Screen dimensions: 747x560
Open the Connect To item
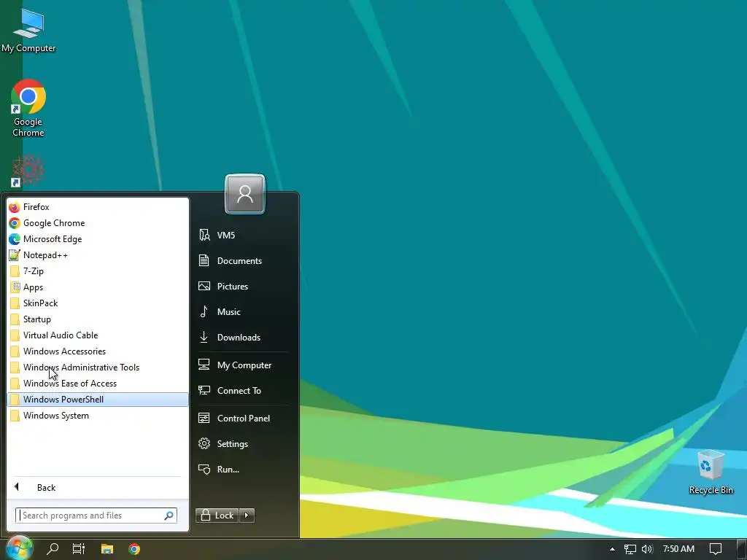[x=243, y=391]
